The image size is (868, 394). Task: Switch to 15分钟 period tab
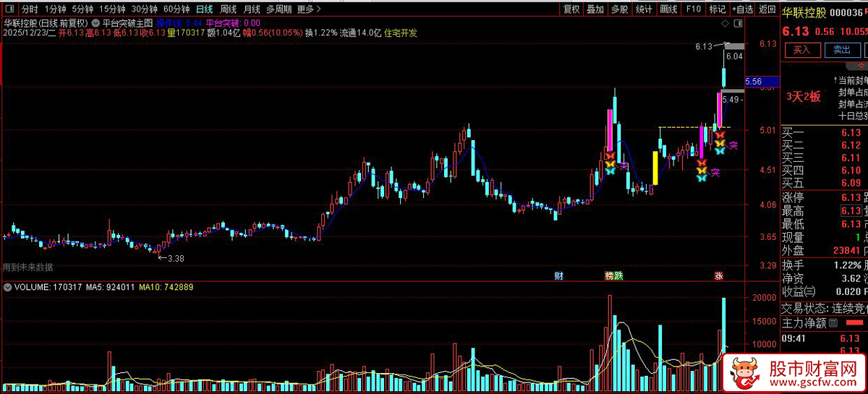pos(112,9)
